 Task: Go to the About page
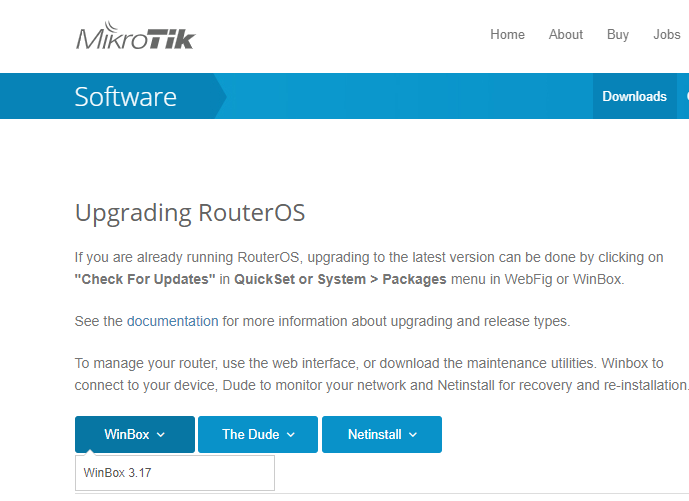click(x=566, y=34)
